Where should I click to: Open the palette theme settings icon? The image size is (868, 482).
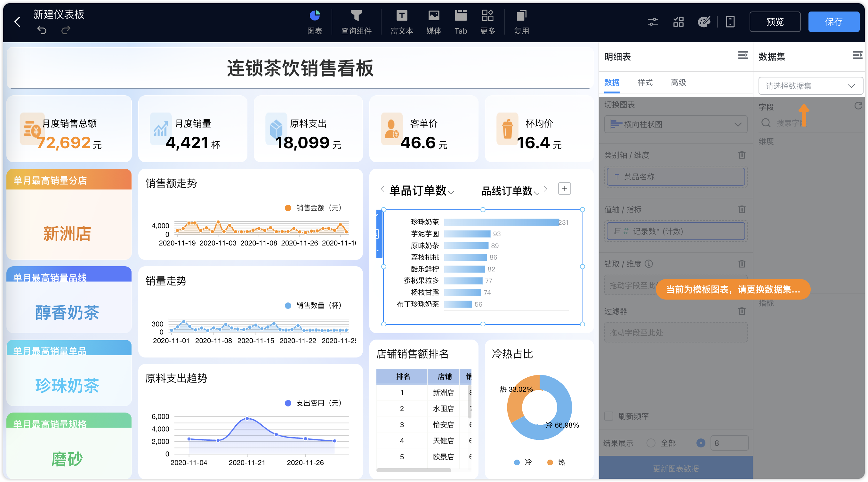click(x=704, y=21)
